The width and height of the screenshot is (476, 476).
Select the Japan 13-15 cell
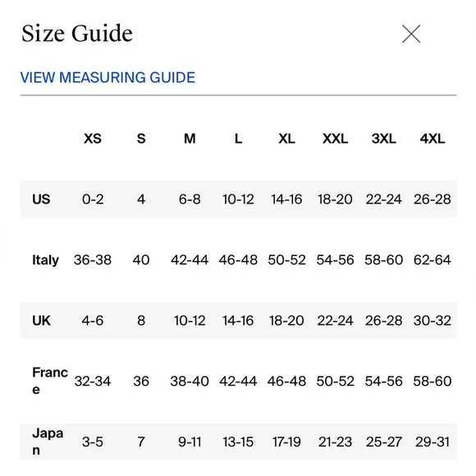pos(238,442)
